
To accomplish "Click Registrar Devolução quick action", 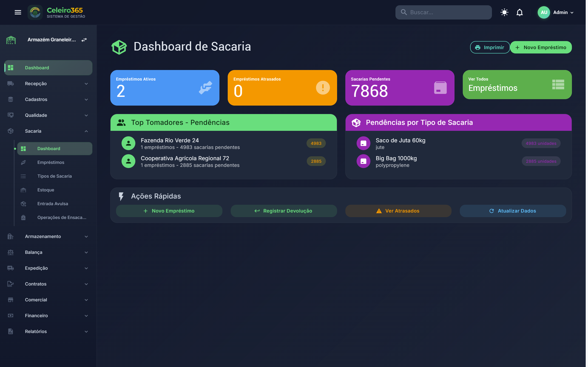I will [284, 211].
